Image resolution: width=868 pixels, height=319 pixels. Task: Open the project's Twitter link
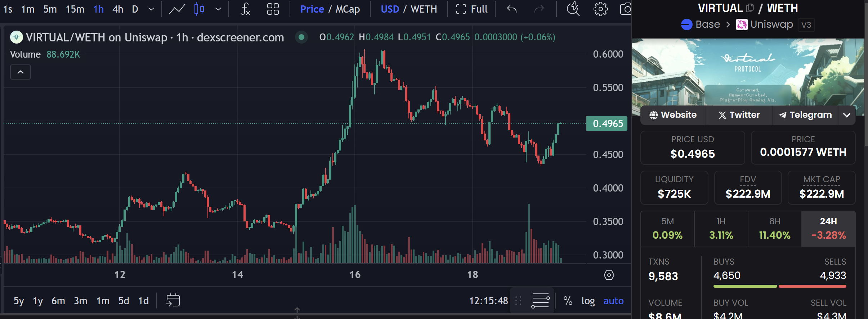(x=739, y=115)
